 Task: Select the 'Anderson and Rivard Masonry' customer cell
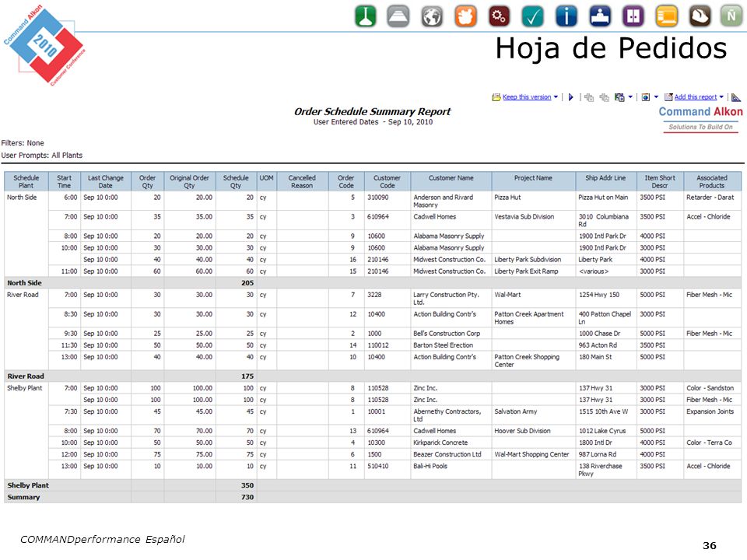451,201
